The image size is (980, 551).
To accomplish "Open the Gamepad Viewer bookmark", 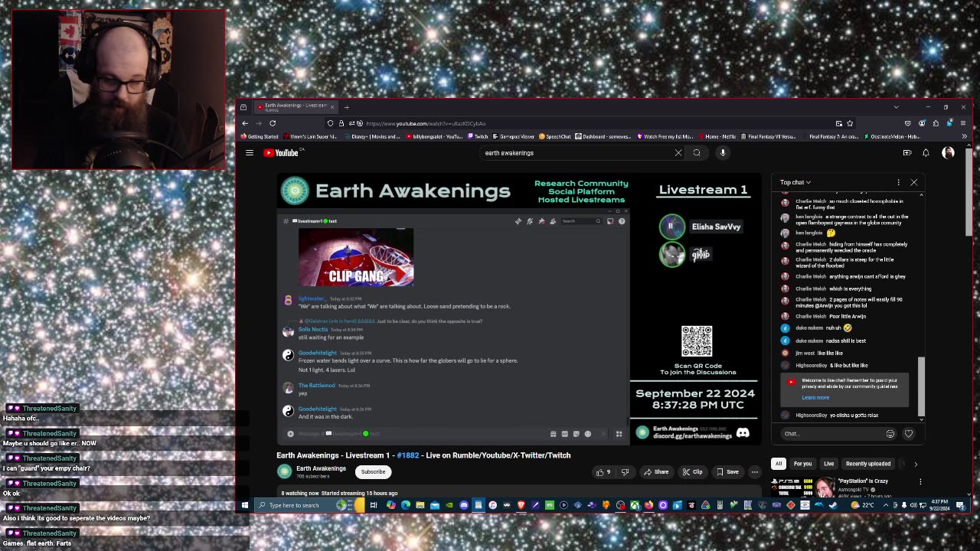I will [x=514, y=136].
